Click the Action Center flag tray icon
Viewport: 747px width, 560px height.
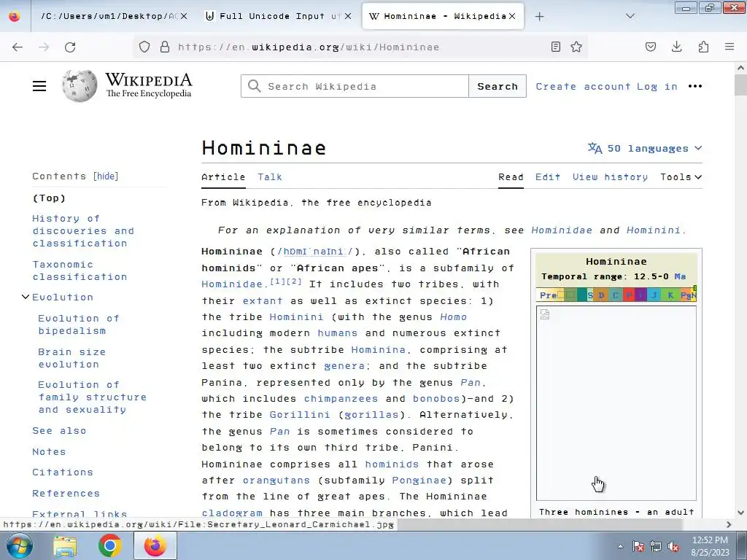point(638,547)
